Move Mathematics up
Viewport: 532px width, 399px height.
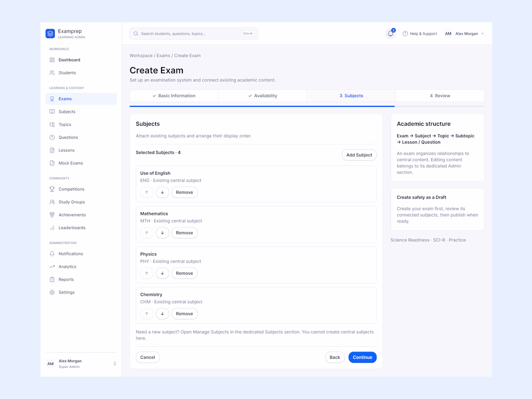147,233
